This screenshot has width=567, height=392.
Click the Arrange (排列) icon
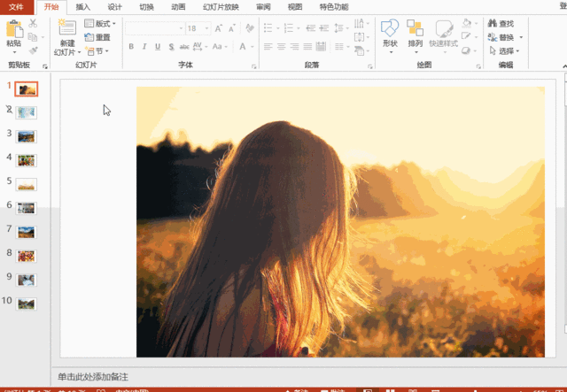click(415, 30)
